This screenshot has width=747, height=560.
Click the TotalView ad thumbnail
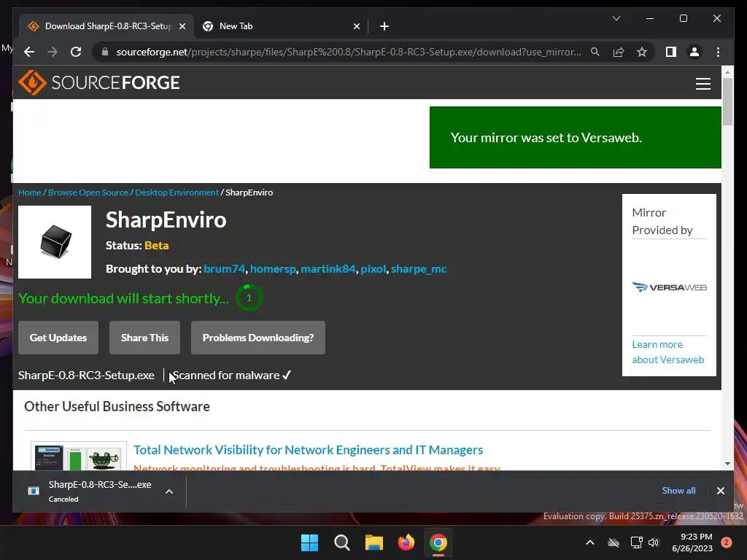[x=79, y=456]
